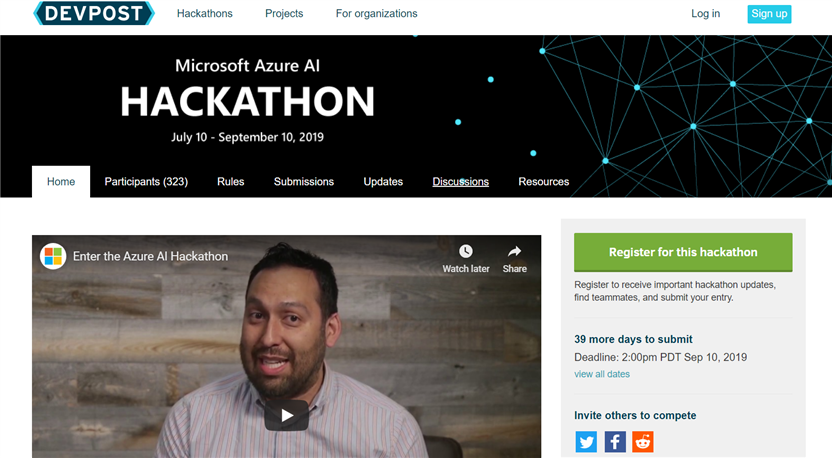Open the Submissions tab

click(x=304, y=182)
